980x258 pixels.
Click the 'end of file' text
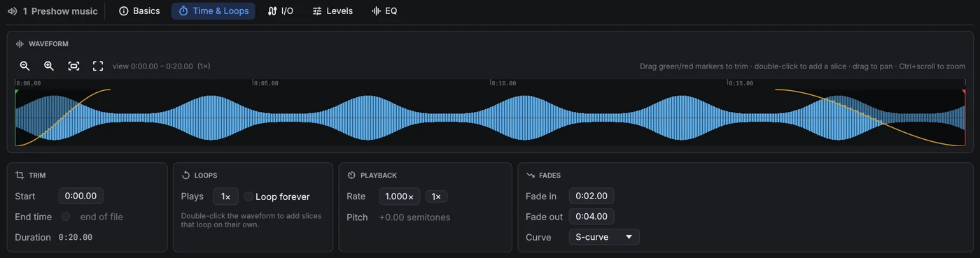click(101, 217)
